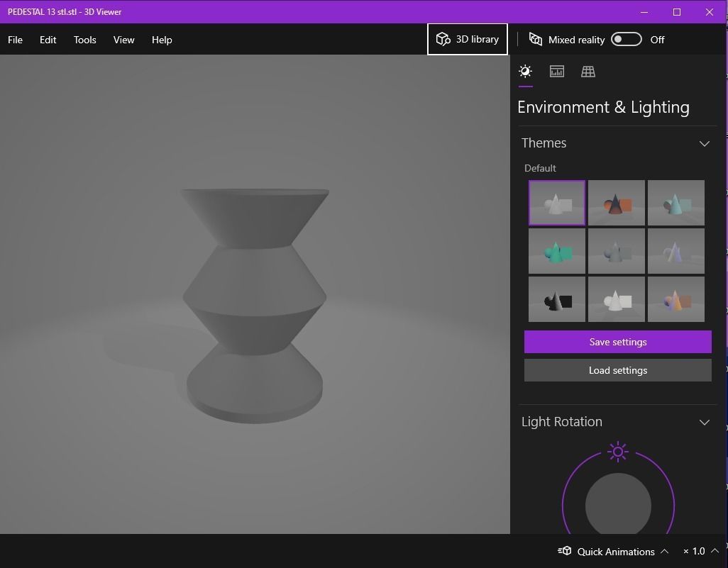Viewport: 728px width, 568px height.
Task: Select the light teal theme thumbnail
Action: coord(676,203)
